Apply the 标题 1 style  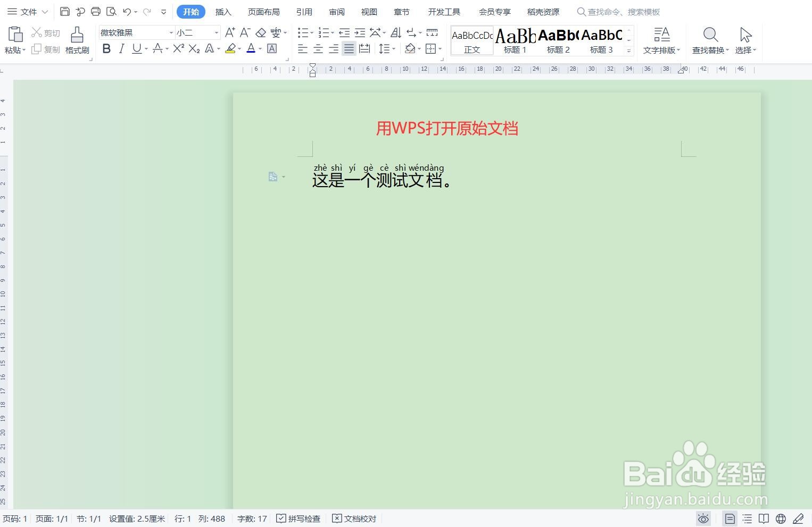[x=515, y=40]
